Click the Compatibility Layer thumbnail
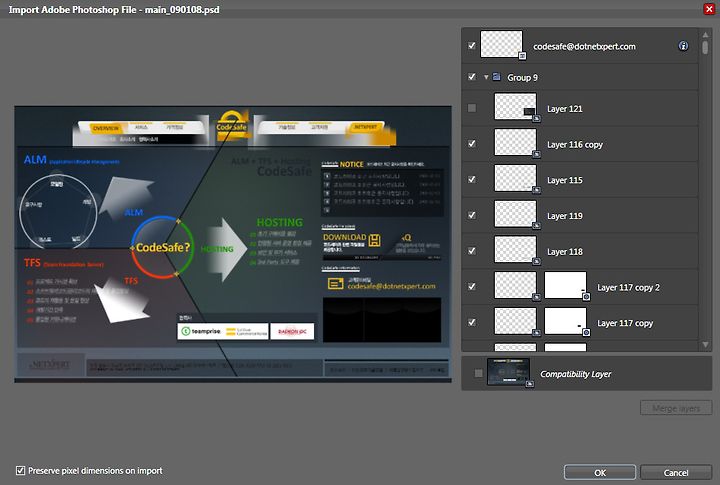 tap(508, 372)
